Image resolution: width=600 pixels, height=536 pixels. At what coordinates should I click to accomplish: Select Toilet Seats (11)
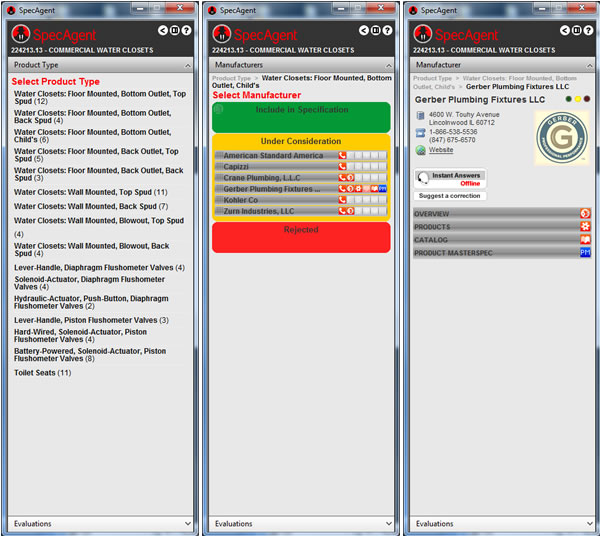click(42, 373)
